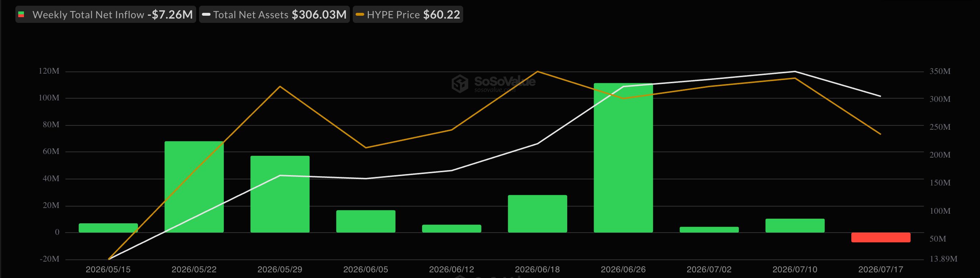
Task: Click the red-green inflow legend swatch
Action: tap(21, 14)
